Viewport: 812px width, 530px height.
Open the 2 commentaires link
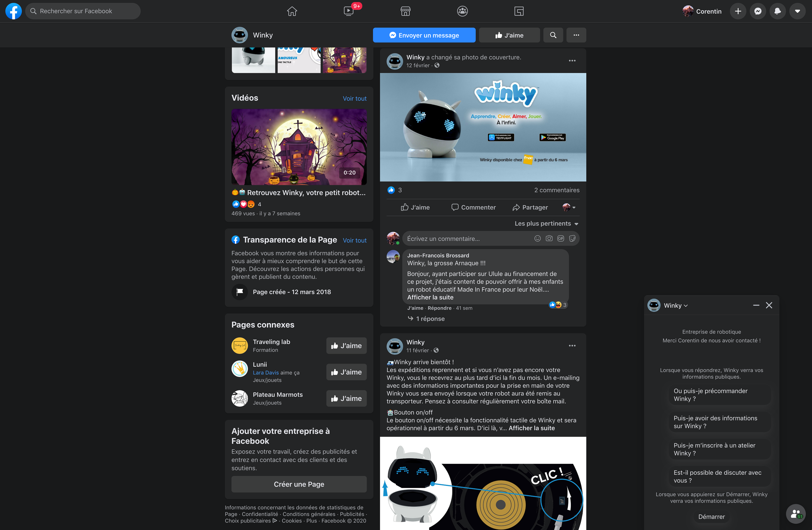click(557, 190)
